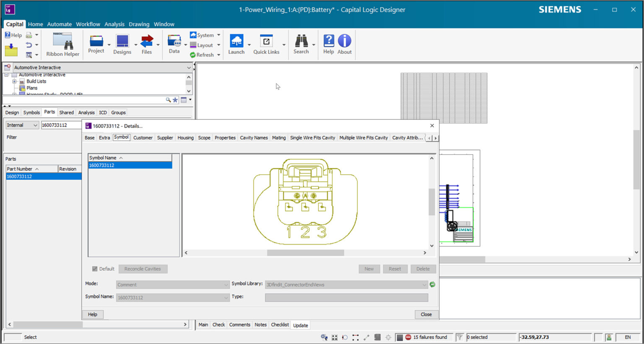The image size is (644, 344).
Task: Open the Internal scope dropdown
Action: (x=36, y=125)
